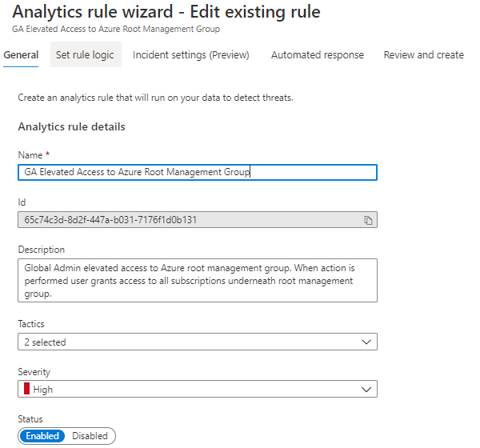The width and height of the screenshot is (480, 448).
Task: Click the 'Analytics rule details' section heading
Action: [71, 126]
